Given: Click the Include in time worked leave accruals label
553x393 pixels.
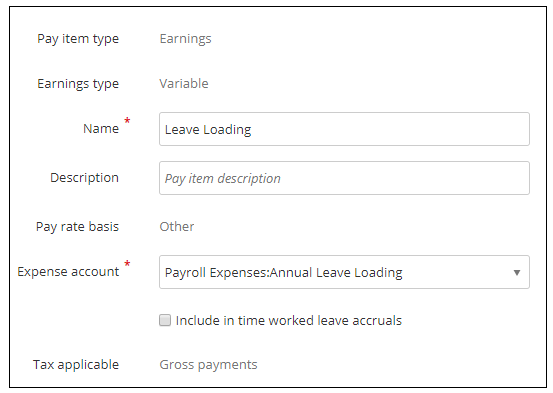Looking at the screenshot, I should (x=288, y=320).
